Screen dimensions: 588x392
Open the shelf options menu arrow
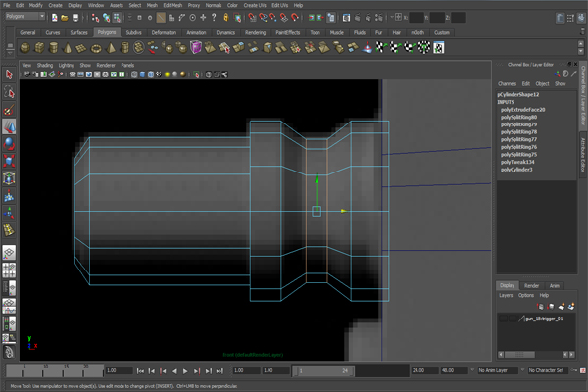coord(10,53)
